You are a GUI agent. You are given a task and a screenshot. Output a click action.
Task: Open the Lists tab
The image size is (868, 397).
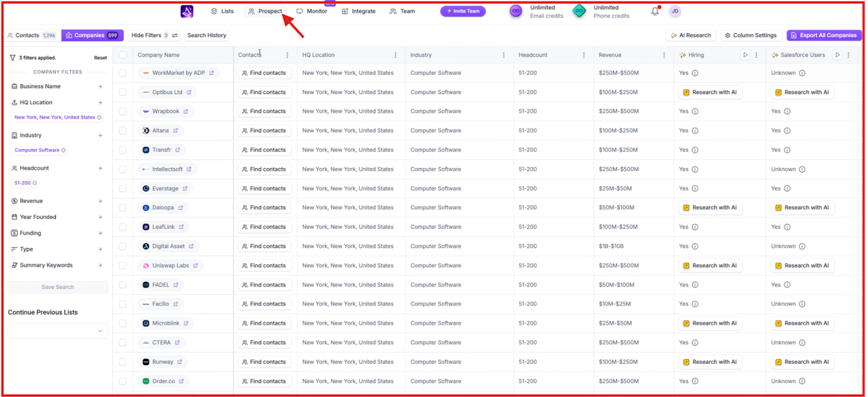[222, 11]
